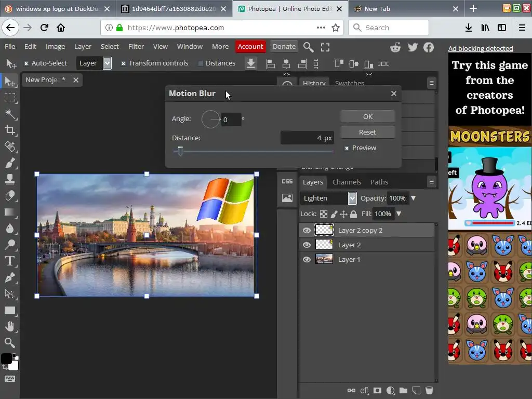Expand the Opacity slider arrow
This screenshot has width=532, height=399.
tap(413, 198)
